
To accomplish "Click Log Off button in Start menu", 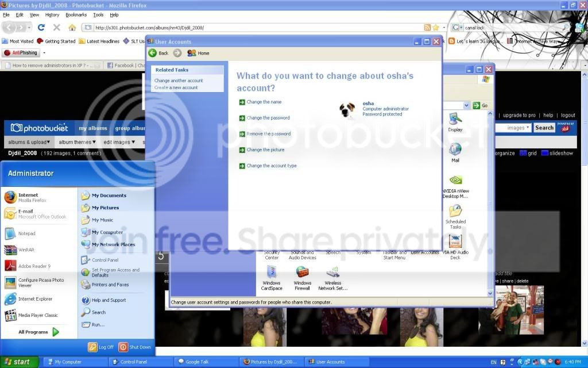I will click(x=101, y=347).
